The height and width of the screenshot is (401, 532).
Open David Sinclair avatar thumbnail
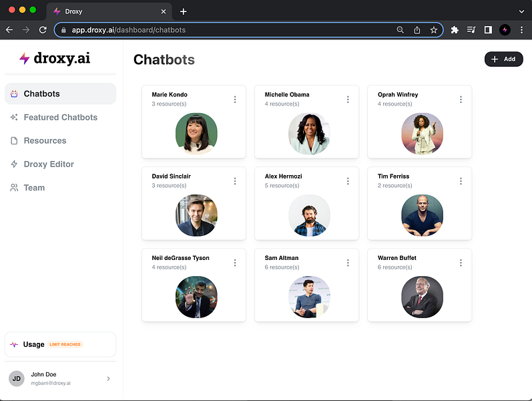click(196, 215)
